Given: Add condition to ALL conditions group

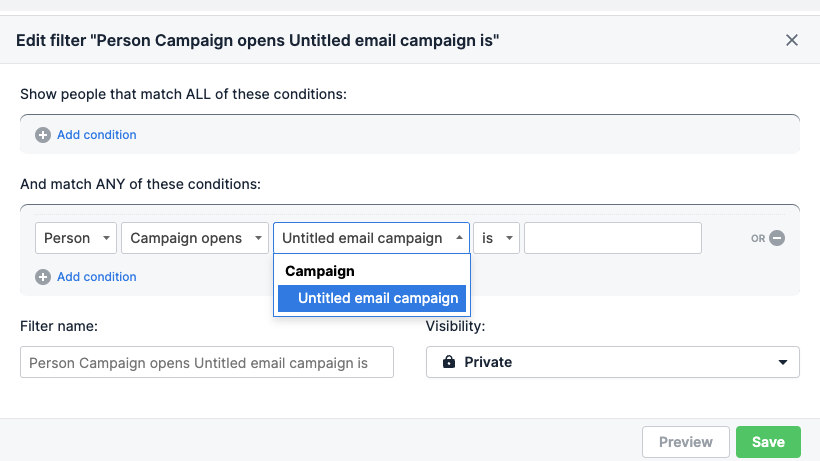Looking at the screenshot, I should (x=96, y=135).
